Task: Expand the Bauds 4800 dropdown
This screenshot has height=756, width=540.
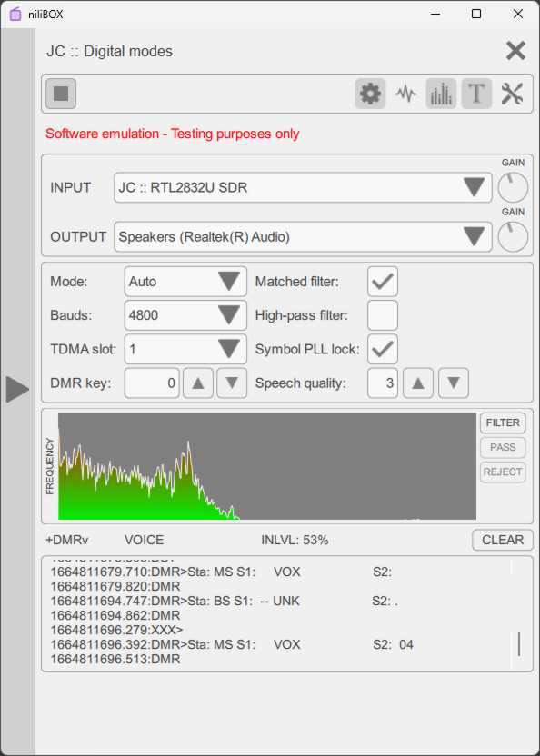Action: click(185, 315)
